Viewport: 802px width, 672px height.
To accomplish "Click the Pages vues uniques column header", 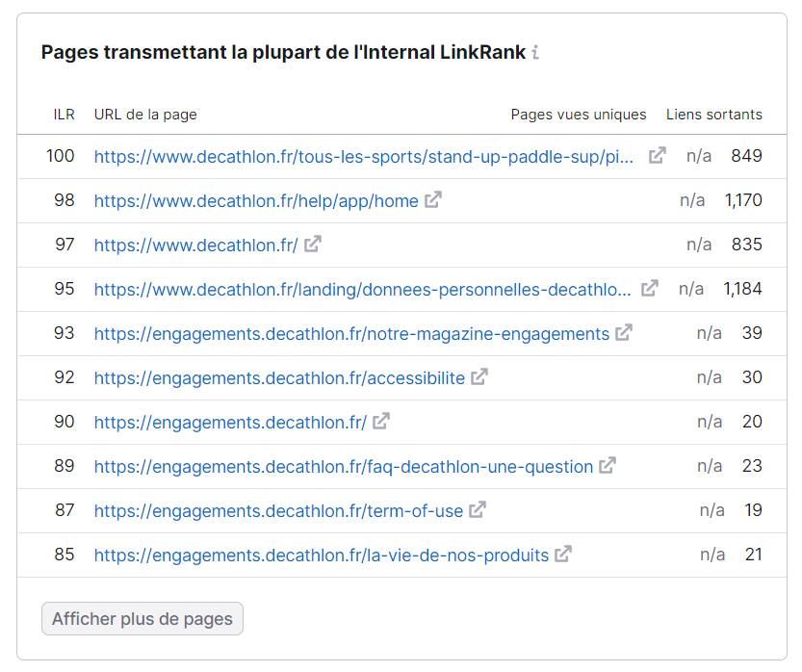I will click(578, 114).
